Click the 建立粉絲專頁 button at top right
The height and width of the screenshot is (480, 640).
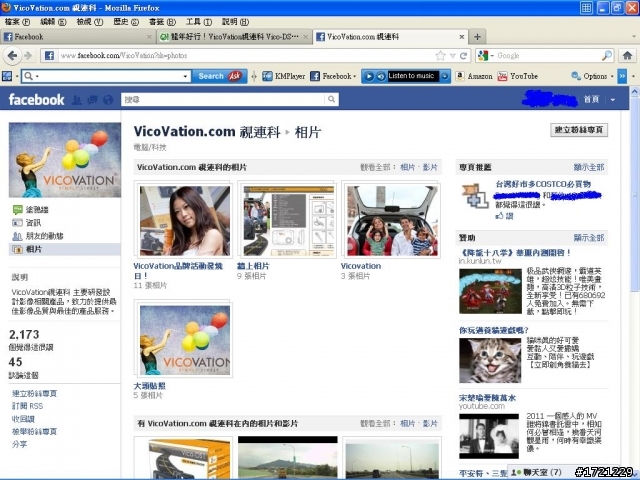click(x=579, y=130)
